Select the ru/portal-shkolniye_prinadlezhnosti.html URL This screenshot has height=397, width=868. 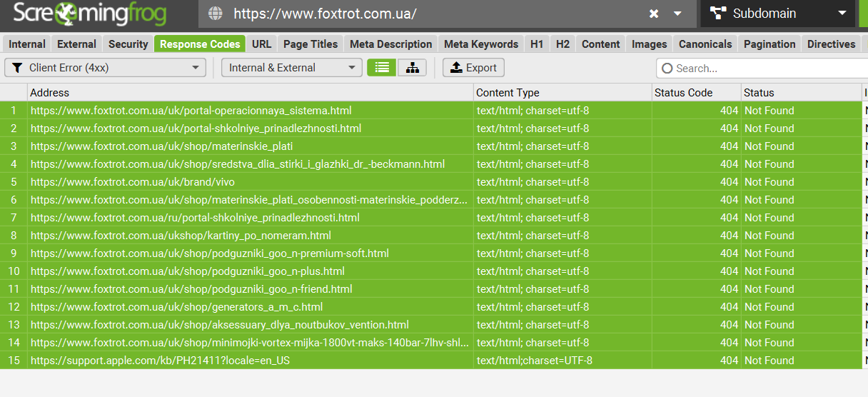pos(195,218)
